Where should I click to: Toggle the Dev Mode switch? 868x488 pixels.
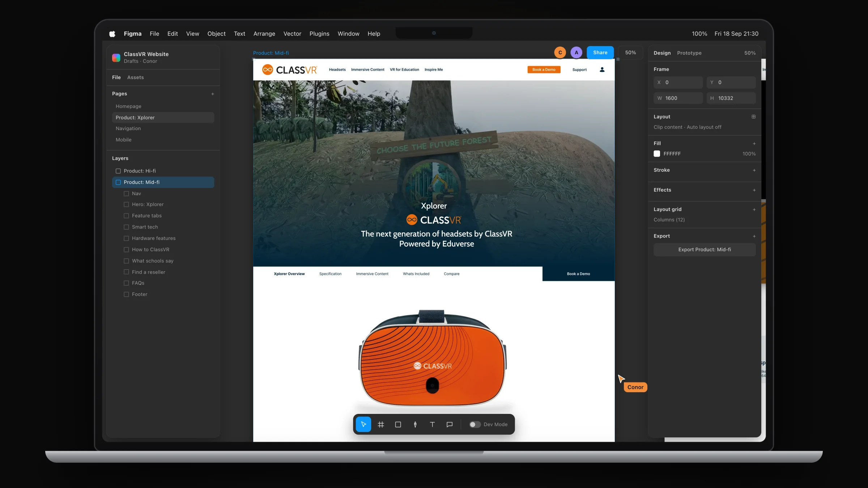[x=475, y=424]
